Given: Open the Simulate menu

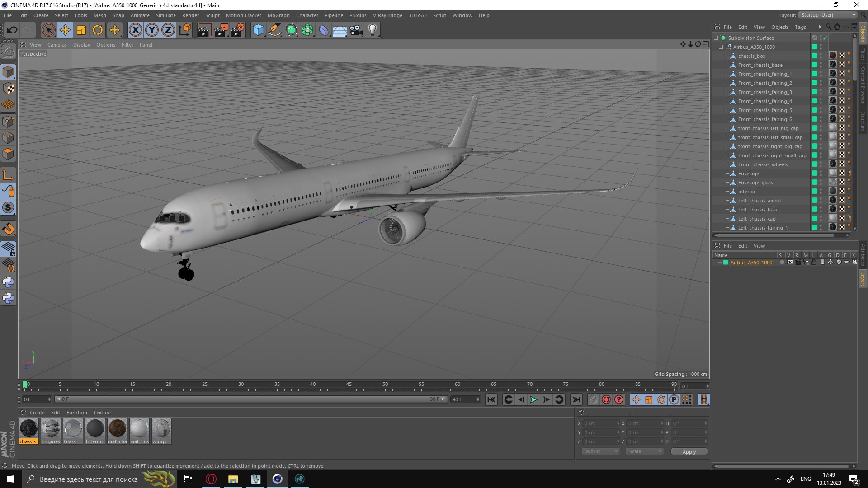Looking at the screenshot, I should 166,15.
